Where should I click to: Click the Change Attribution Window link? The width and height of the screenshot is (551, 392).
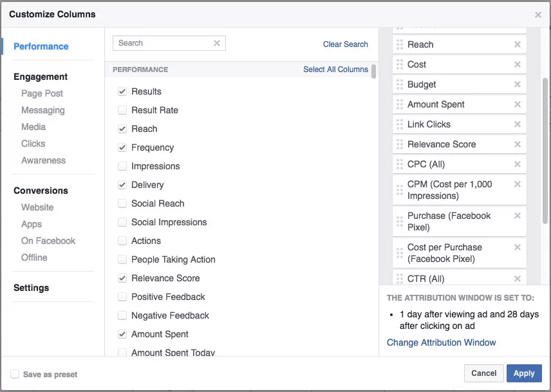(x=441, y=342)
